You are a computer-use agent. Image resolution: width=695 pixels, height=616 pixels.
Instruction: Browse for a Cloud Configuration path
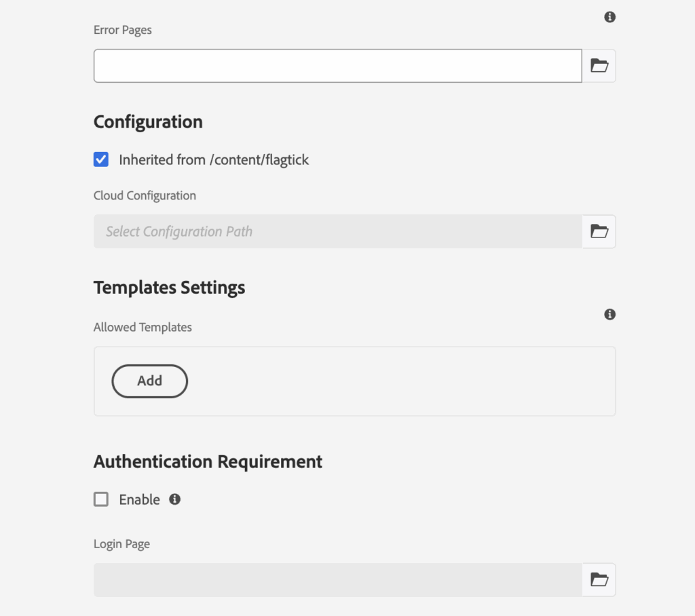[599, 231]
